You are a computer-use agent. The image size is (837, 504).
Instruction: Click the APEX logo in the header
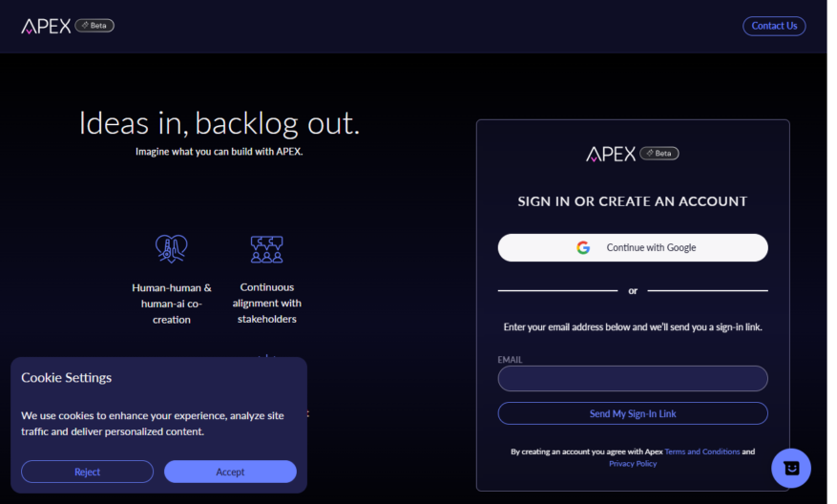point(46,26)
